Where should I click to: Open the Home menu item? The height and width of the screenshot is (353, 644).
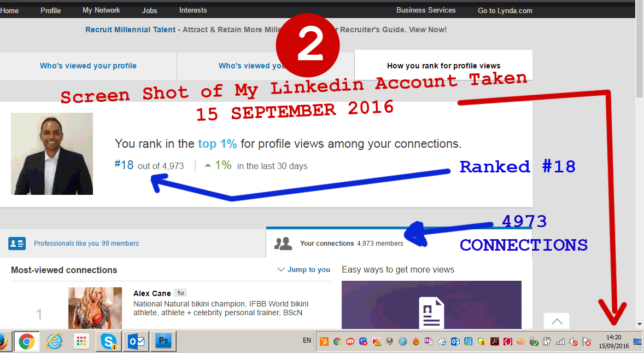pyautogui.click(x=9, y=11)
